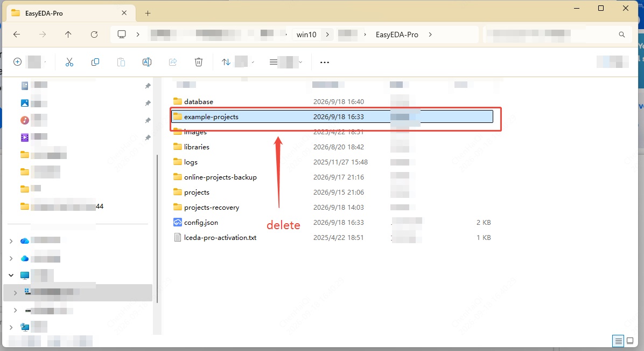Expand the highlighted drive node in sidebar

point(15,293)
